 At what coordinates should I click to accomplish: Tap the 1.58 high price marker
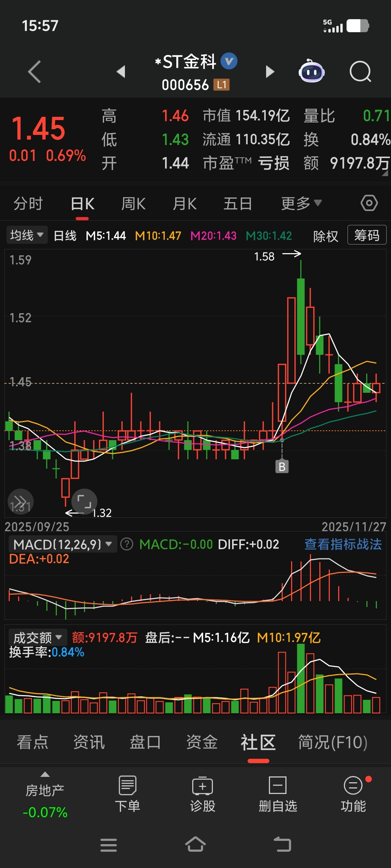264,256
